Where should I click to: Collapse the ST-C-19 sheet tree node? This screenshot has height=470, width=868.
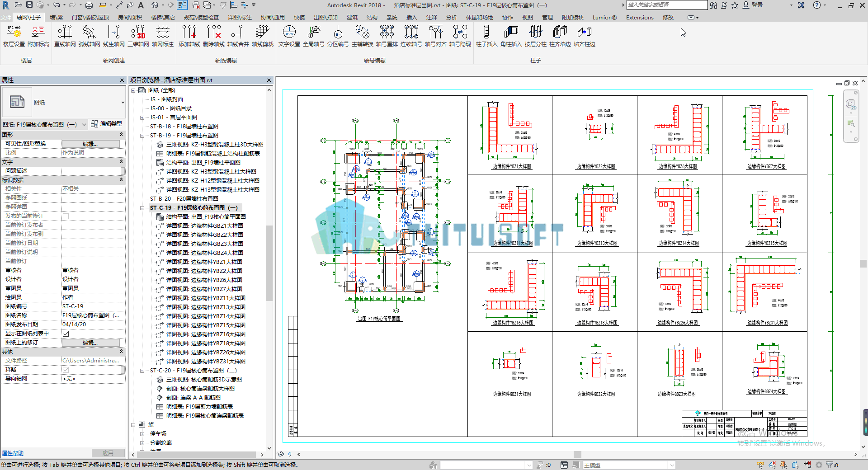142,208
